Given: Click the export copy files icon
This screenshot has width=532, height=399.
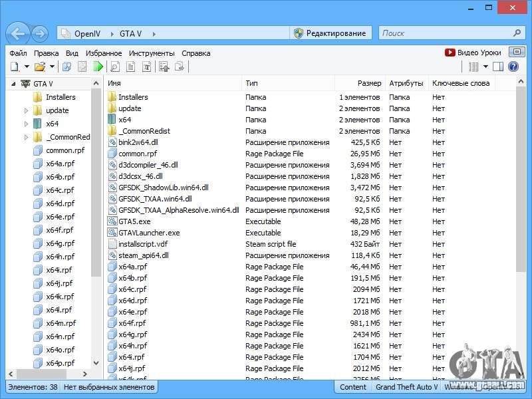Looking at the screenshot, I should [180, 66].
